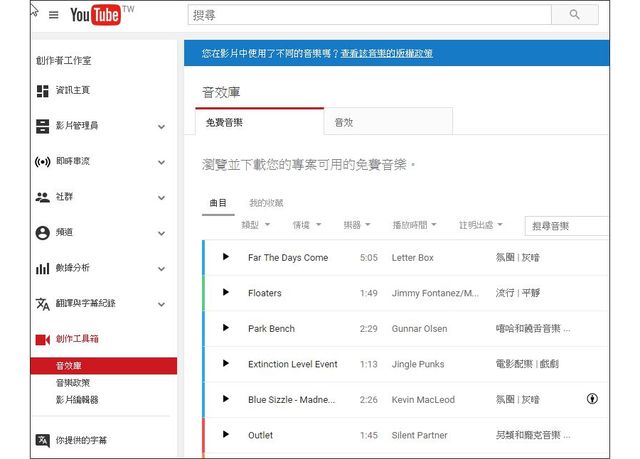Click the 1:13 duration value
Screen dimensions: 640x459
369,364
